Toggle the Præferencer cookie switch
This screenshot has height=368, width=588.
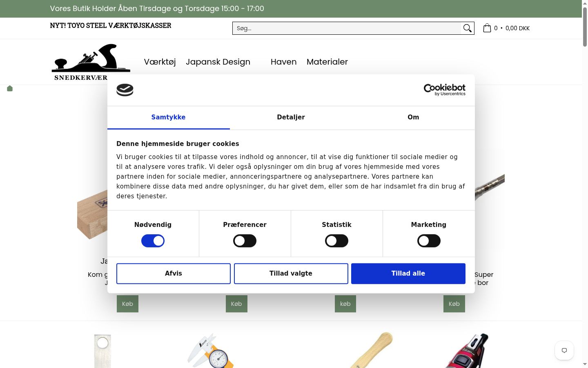245,241
